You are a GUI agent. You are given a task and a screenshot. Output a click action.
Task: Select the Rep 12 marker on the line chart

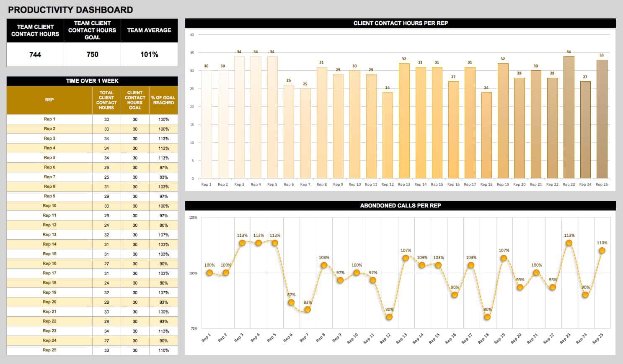tap(389, 317)
